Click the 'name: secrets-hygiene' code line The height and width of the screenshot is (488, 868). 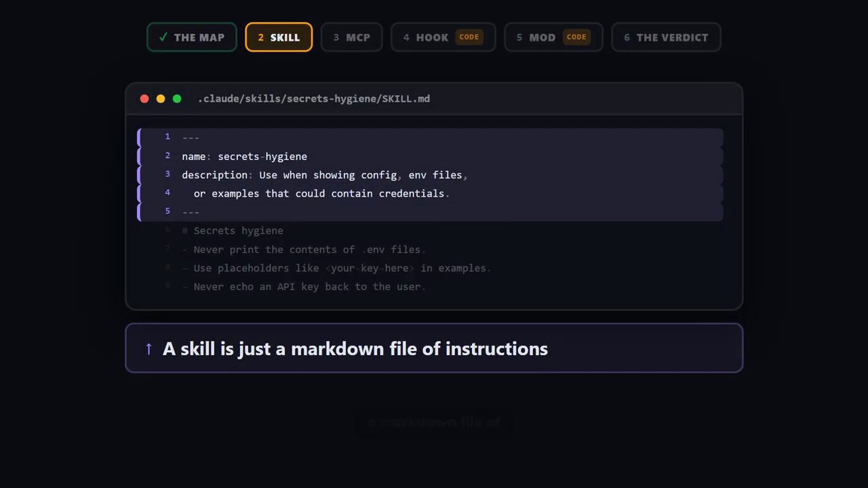pos(430,157)
